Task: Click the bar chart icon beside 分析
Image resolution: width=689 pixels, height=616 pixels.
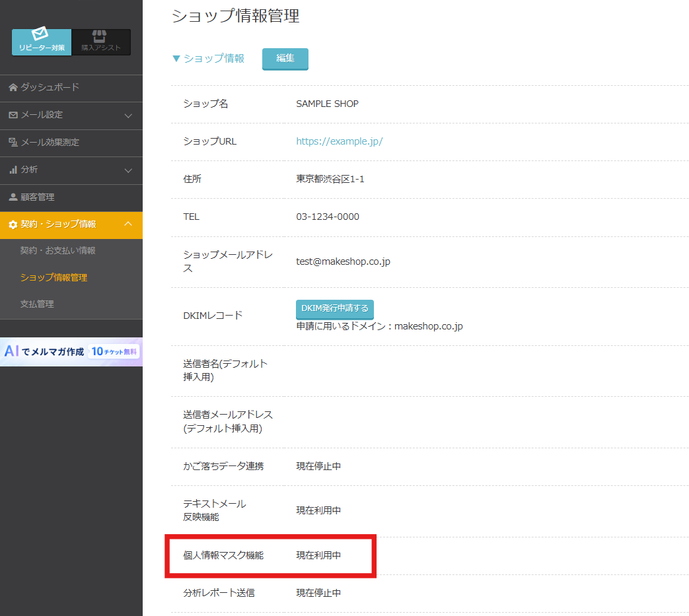Action: pos(13,170)
